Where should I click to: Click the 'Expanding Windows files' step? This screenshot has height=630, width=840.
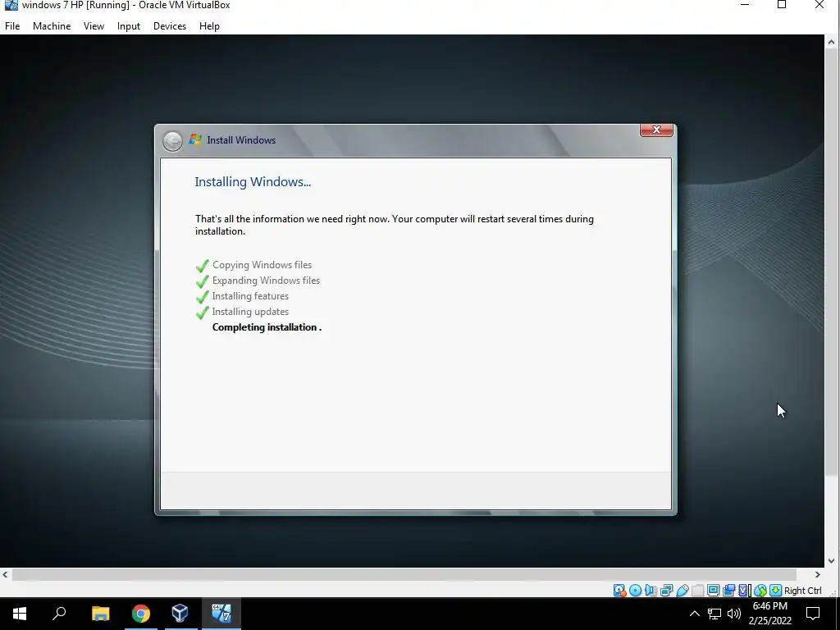coord(266,281)
